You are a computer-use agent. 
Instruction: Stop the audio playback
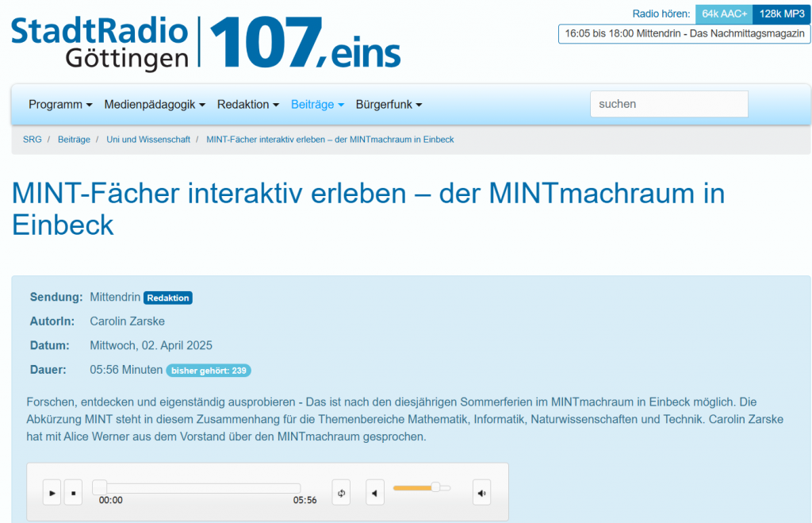(73, 493)
